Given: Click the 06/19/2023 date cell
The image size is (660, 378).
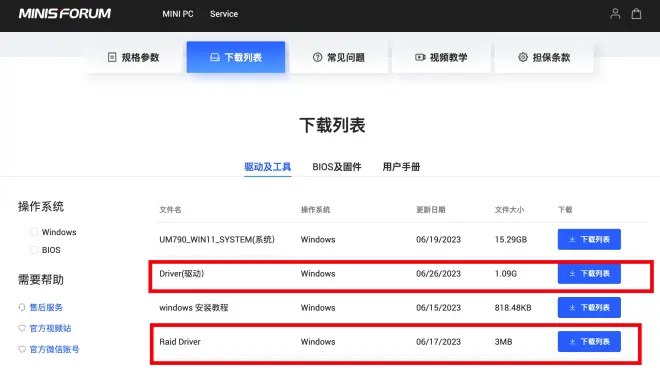Looking at the screenshot, I should click(x=438, y=240).
